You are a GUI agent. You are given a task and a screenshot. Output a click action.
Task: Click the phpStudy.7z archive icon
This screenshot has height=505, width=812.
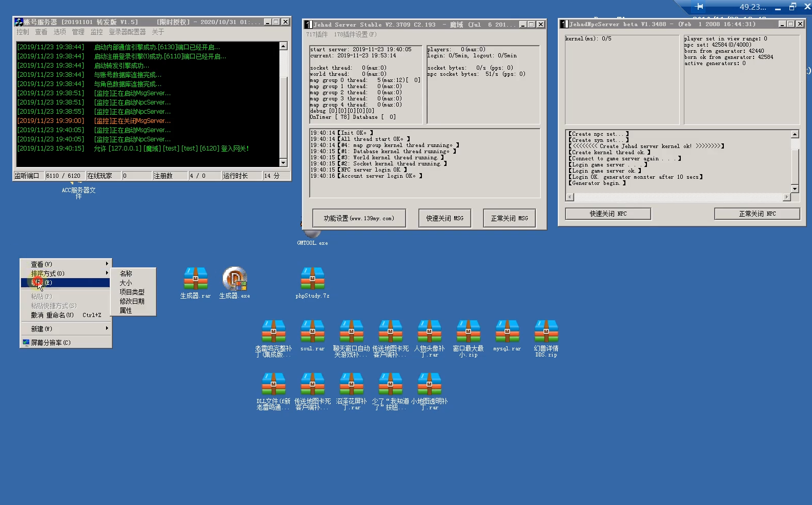[312, 280]
